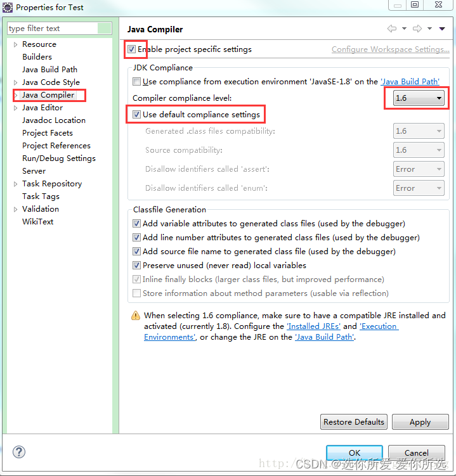Check Use compliance from execution environment

pyautogui.click(x=136, y=81)
